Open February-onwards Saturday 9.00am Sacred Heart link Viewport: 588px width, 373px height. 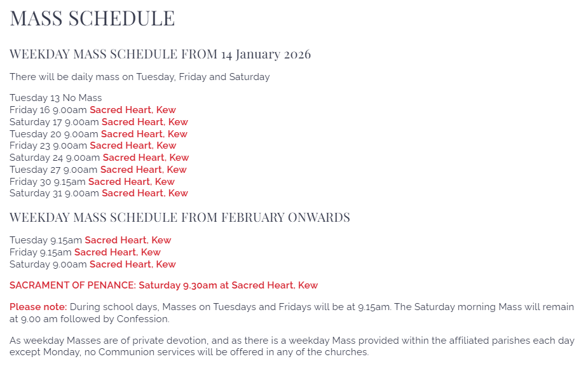click(132, 264)
